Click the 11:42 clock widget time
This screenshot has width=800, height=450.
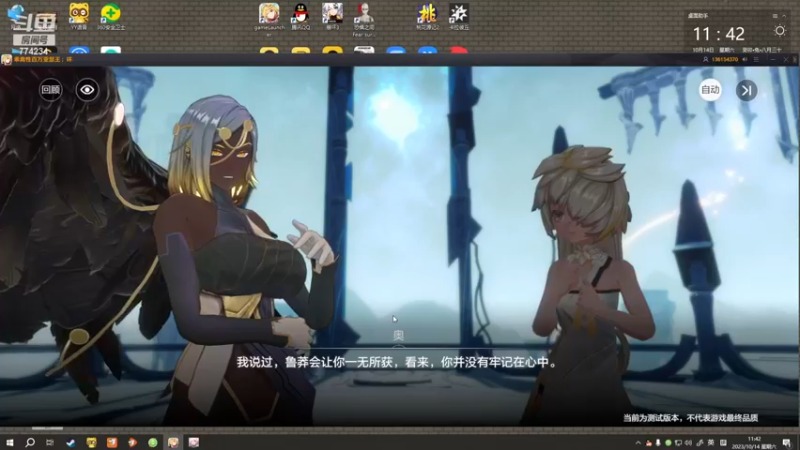pyautogui.click(x=718, y=34)
